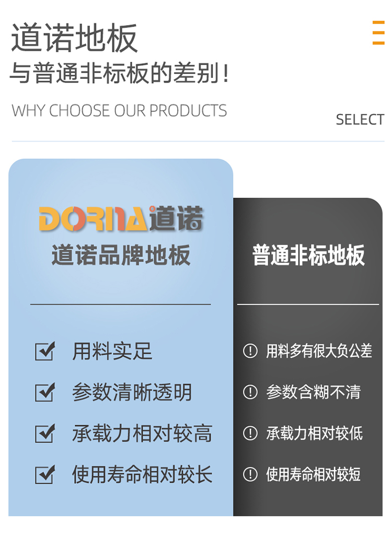Click warning icon beside 参数含糊不清
The height and width of the screenshot is (537, 392).
250,392
